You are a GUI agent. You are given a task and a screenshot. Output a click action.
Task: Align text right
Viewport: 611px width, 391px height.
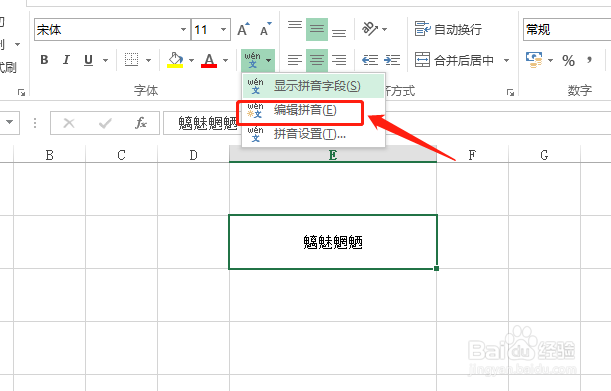(339, 60)
